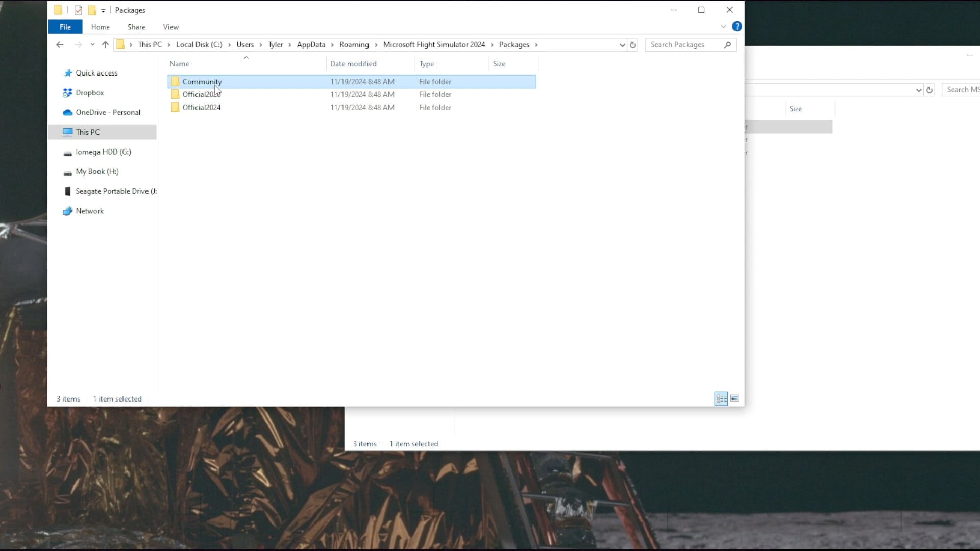Viewport: 980px width, 551px height.
Task: Expand the address bar history dropdown
Action: pos(622,45)
